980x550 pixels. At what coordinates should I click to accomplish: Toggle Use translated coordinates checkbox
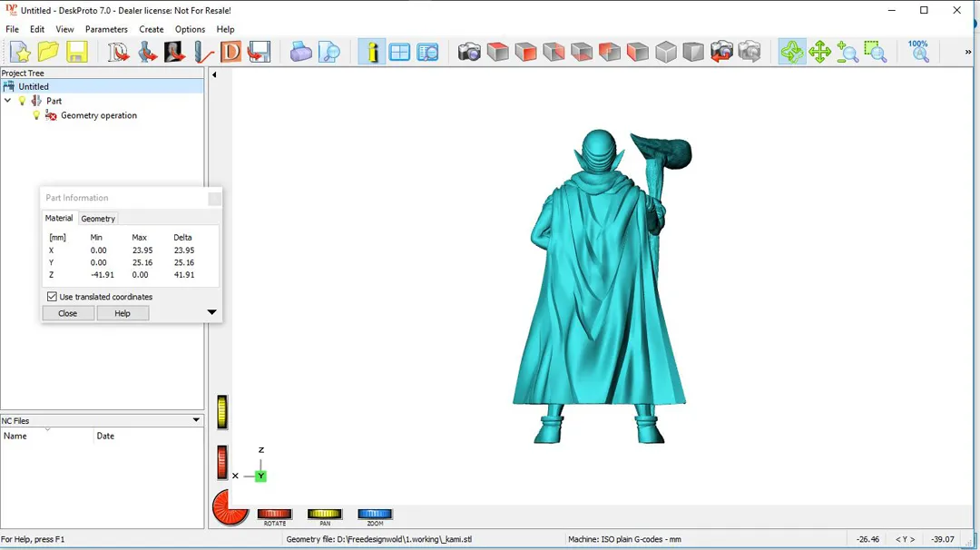point(52,297)
